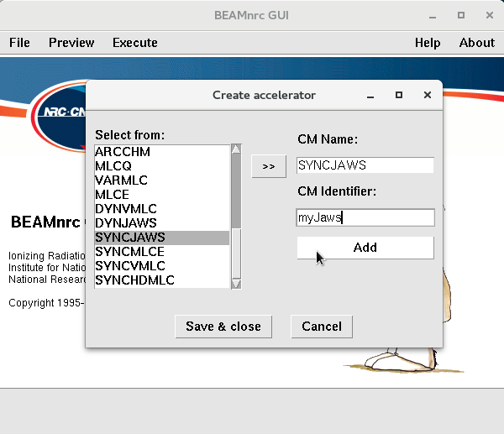Close the BEAMnrc GUI window
Screen dimensions: 504x434
[x=489, y=15]
